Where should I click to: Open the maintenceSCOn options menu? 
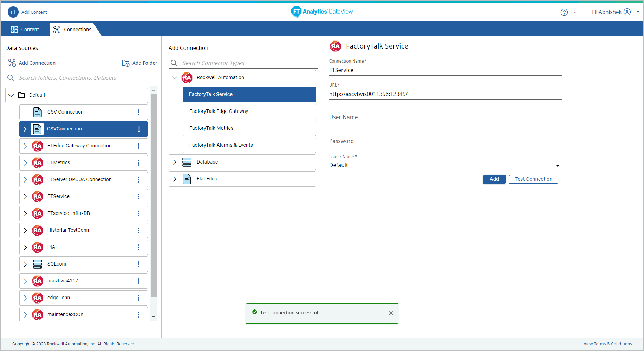point(139,314)
